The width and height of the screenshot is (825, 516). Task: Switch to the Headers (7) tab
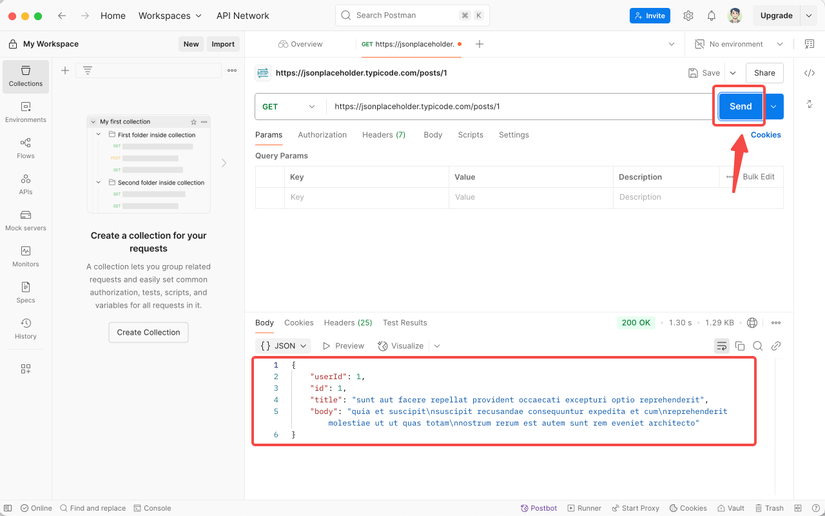coord(384,135)
